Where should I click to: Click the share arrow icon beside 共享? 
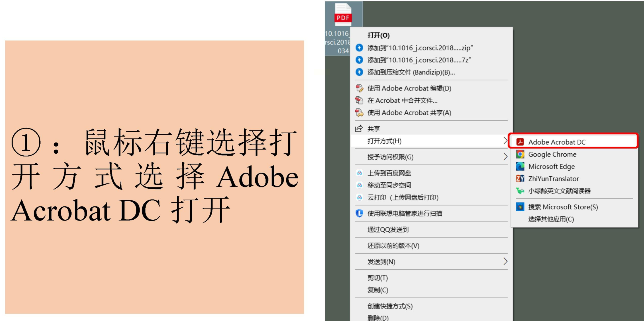(x=359, y=129)
